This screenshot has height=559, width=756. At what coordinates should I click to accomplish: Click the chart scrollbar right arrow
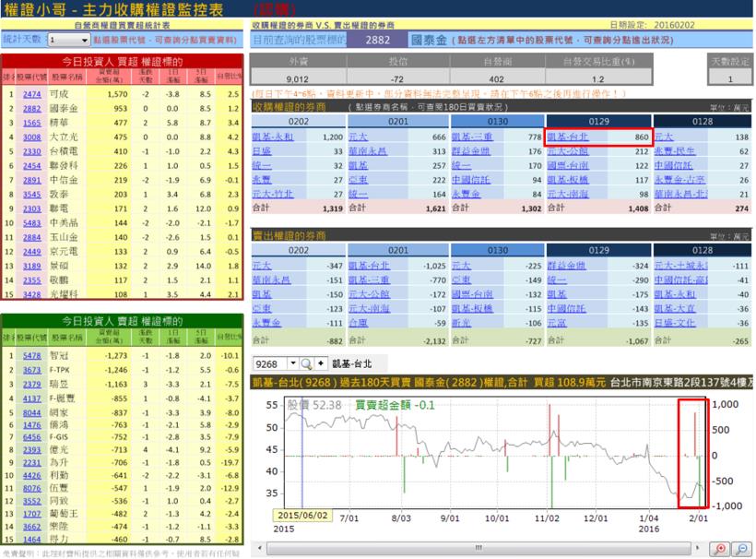tap(698, 548)
